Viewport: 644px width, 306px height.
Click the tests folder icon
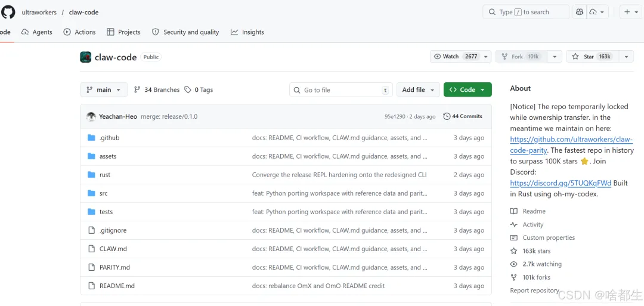coord(92,212)
